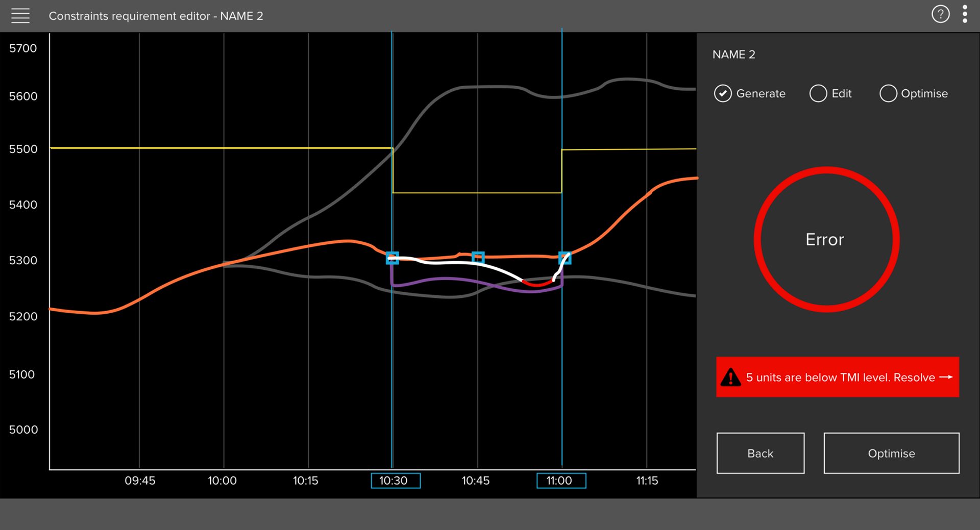The width and height of the screenshot is (980, 530).
Task: Select the 10:30 start time field
Action: [396, 481]
